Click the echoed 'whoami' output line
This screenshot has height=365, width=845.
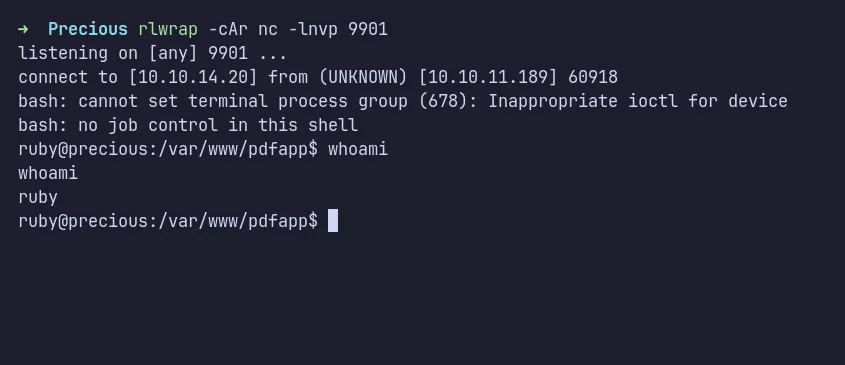tap(48, 173)
